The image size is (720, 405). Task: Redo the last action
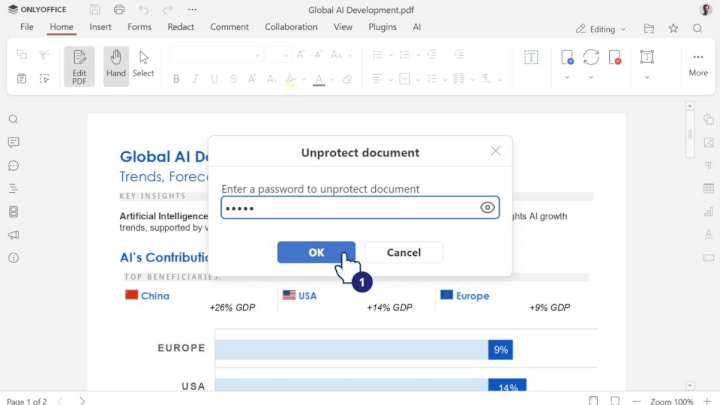tap(168, 10)
